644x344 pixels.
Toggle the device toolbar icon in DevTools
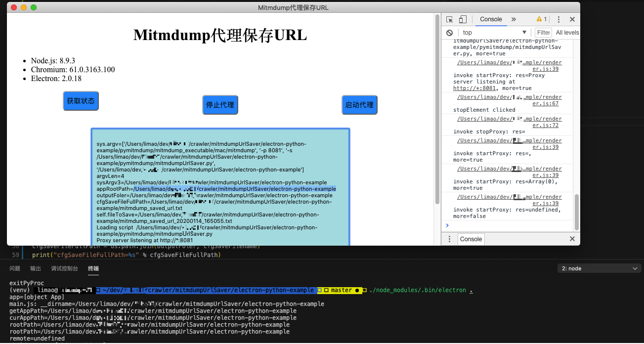463,19
